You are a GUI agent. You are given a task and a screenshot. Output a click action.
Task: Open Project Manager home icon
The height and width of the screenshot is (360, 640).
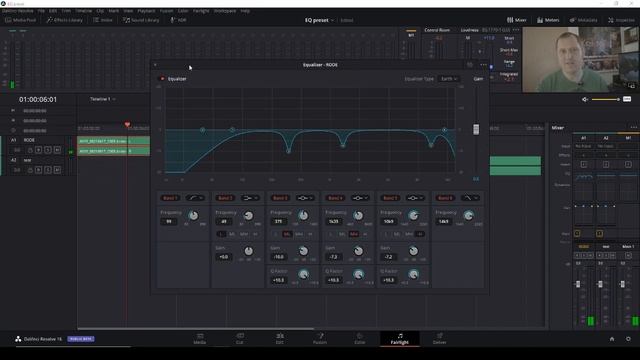612,339
